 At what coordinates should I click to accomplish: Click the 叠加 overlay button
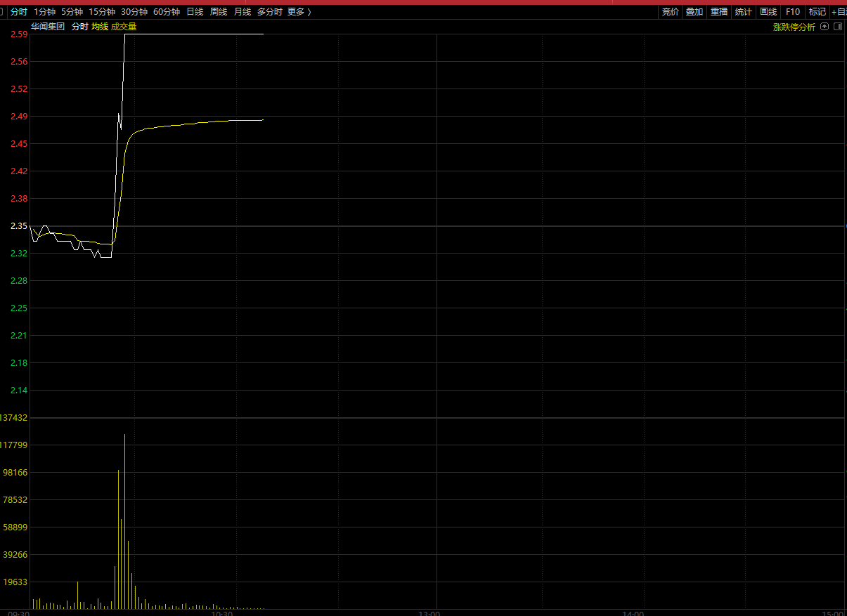694,12
